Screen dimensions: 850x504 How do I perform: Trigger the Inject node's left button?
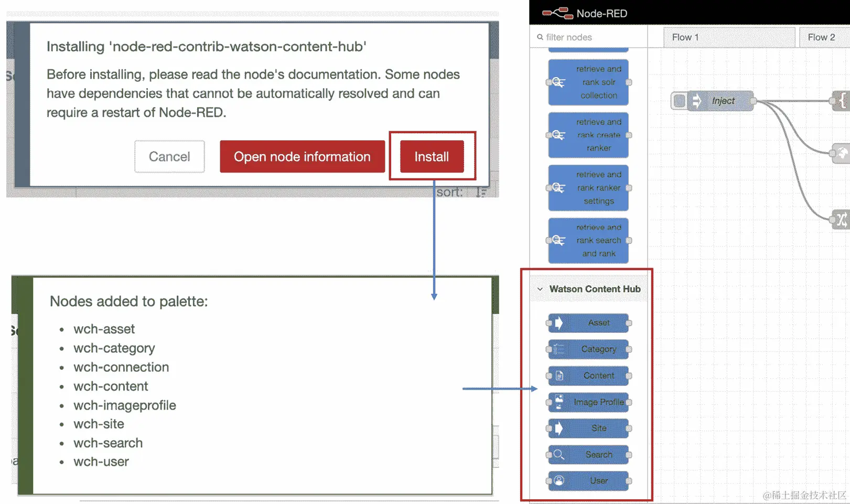pos(679,101)
